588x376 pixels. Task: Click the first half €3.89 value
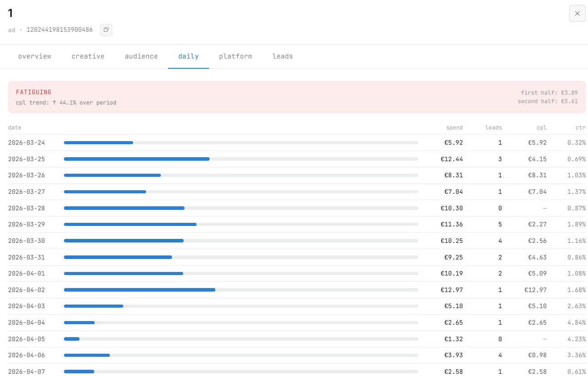(x=549, y=93)
